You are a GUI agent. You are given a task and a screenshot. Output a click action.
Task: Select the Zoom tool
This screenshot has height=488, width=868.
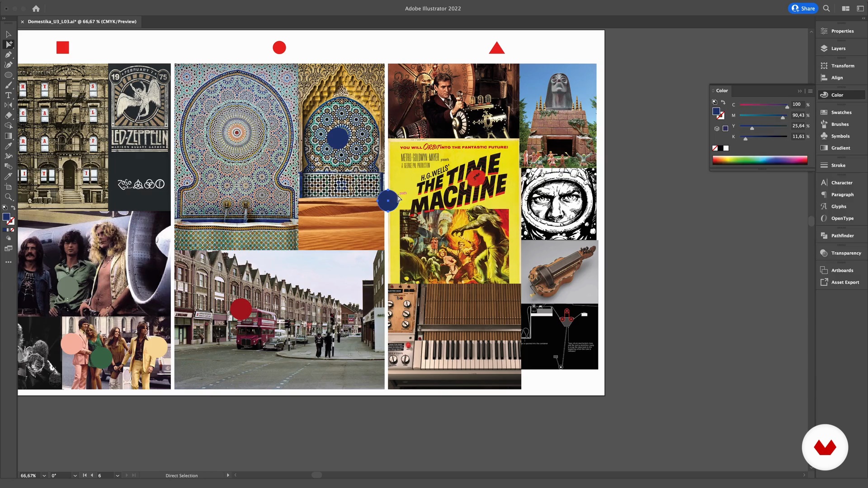[8, 197]
